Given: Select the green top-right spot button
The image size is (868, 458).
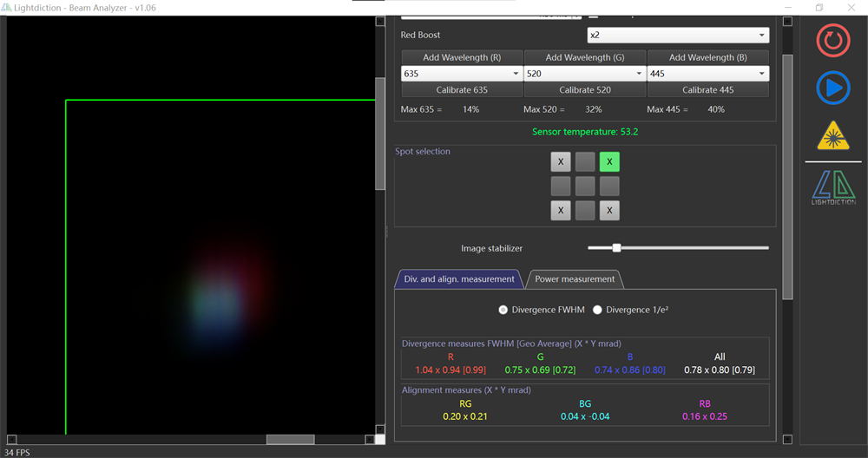Looking at the screenshot, I should (609, 162).
